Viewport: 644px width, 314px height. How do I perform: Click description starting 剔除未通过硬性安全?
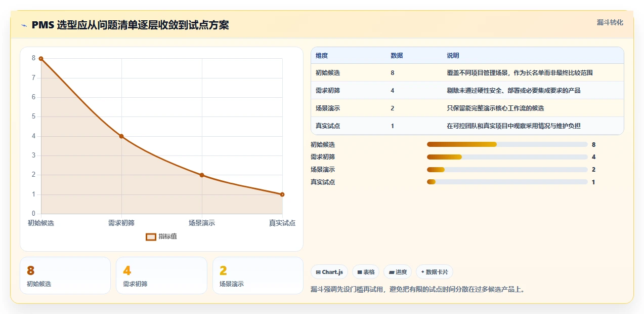[513, 91]
